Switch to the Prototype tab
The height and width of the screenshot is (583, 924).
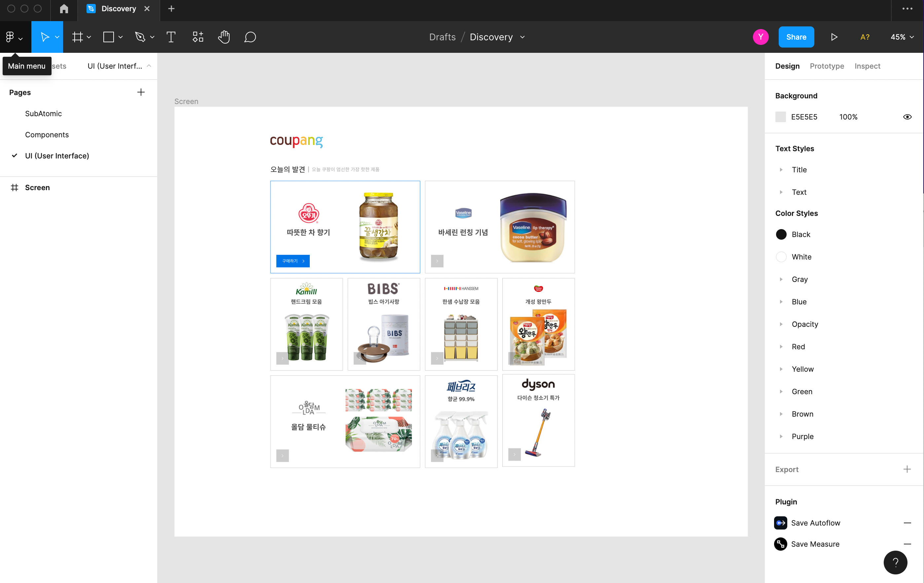point(827,66)
